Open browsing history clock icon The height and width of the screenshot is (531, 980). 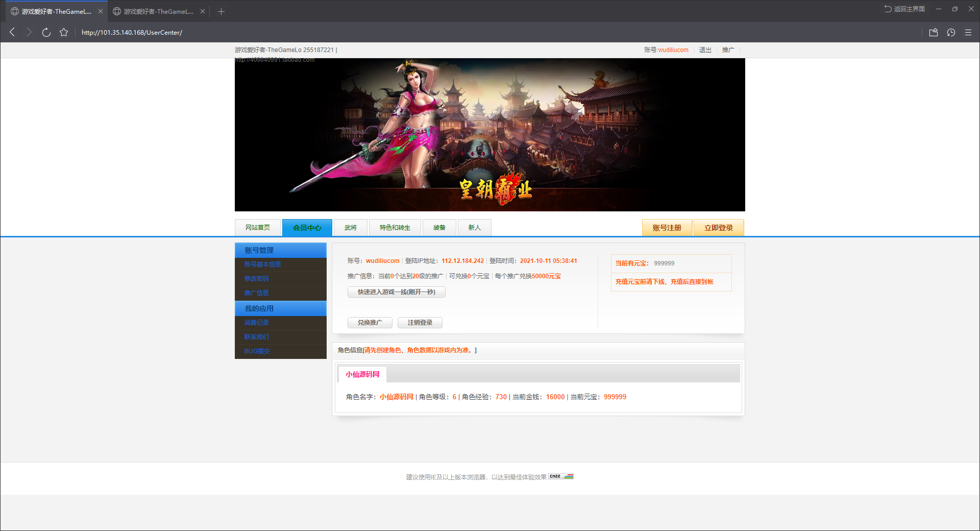tap(951, 32)
